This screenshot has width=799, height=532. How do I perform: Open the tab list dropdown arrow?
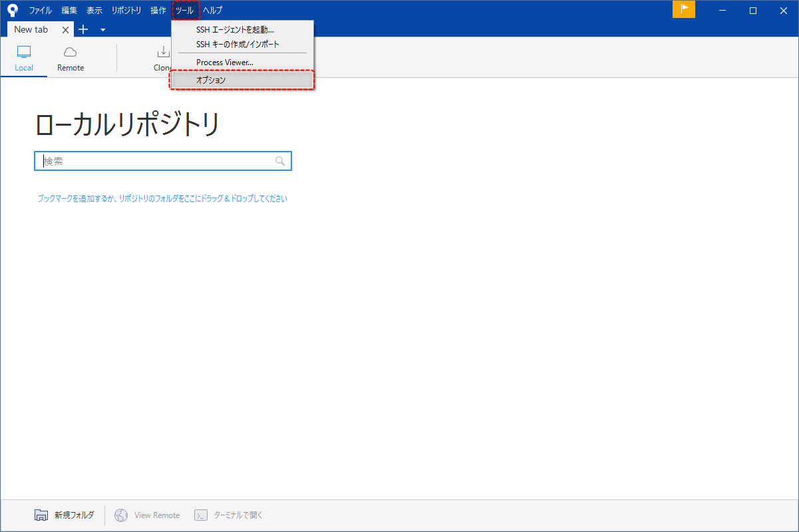click(x=102, y=30)
